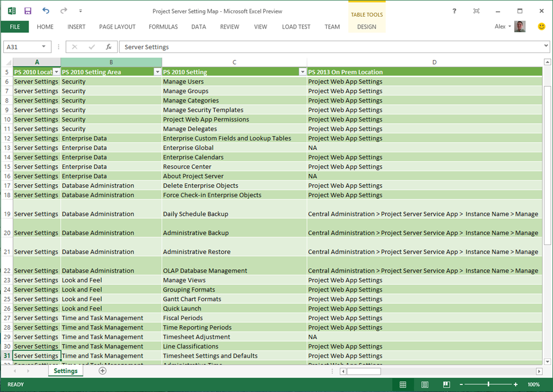Screen dimensions: 553x392
Task: Expand the Name Box dropdown arrow
Action: click(x=44, y=46)
